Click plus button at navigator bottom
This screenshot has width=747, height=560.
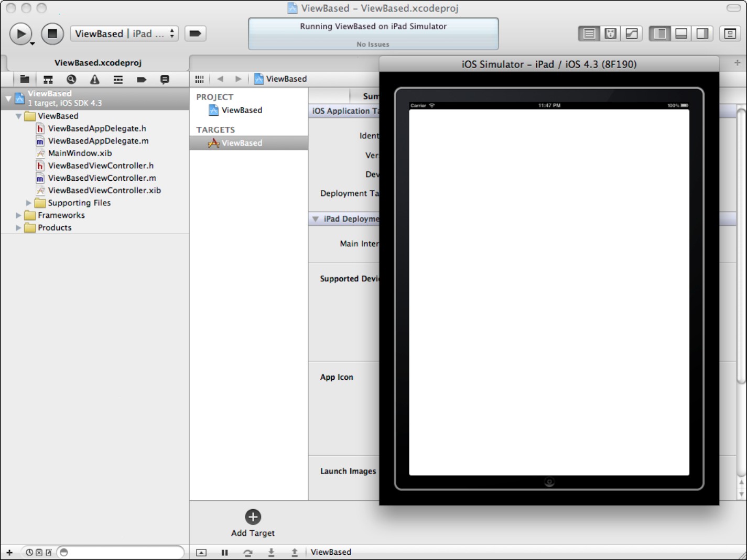point(9,552)
